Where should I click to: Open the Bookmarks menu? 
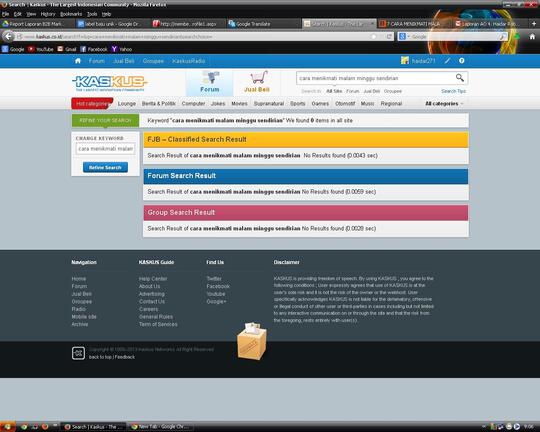click(71, 14)
